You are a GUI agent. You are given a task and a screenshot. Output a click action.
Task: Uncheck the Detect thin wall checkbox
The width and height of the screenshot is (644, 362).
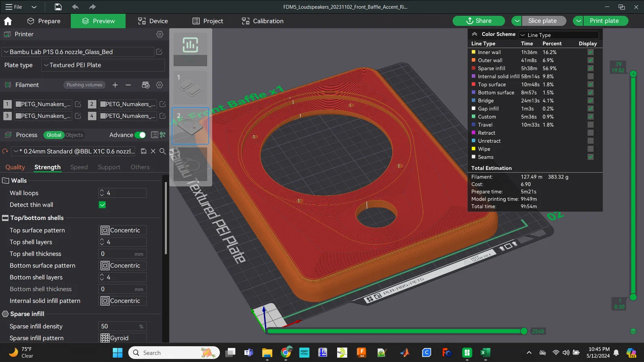pos(102,205)
